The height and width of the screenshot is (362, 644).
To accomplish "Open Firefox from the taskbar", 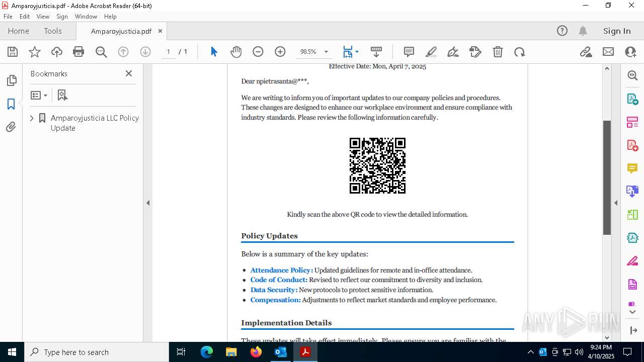I will tap(256, 352).
